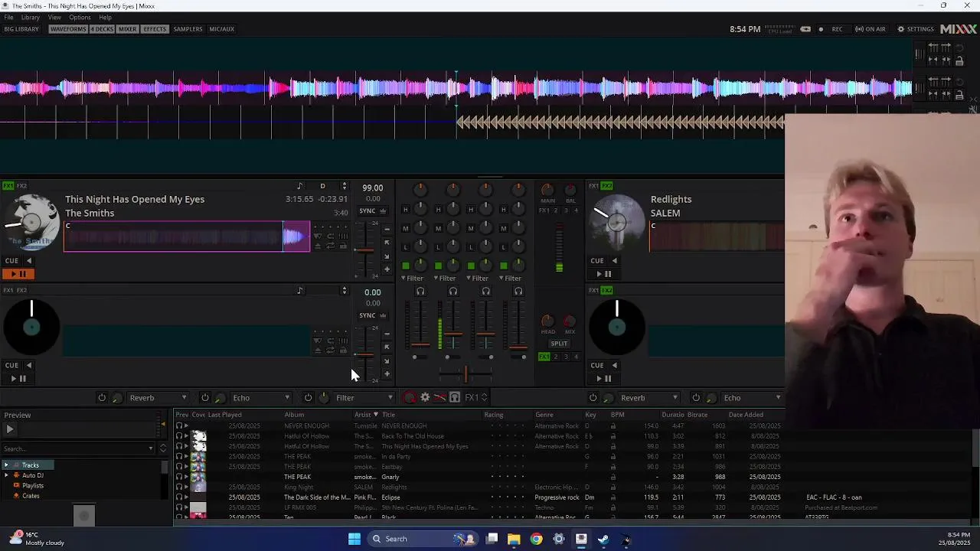
Task: Open the search history dropdown arrow
Action: (x=151, y=449)
